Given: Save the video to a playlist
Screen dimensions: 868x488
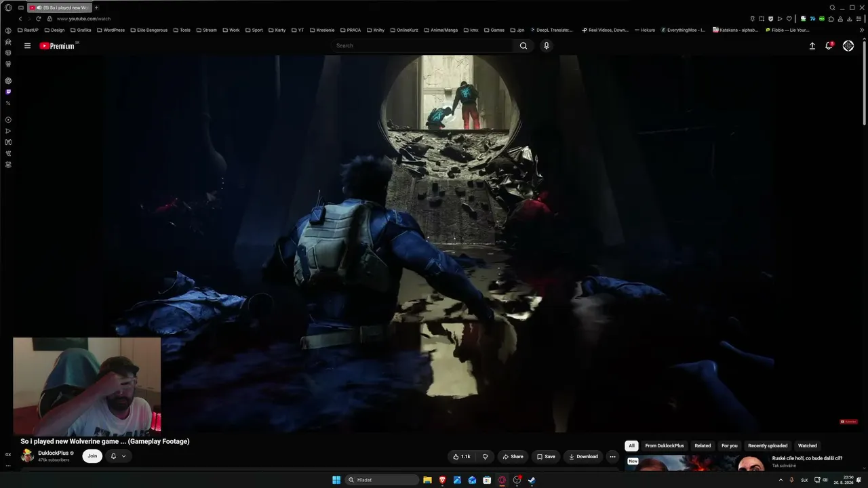Looking at the screenshot, I should (546, 457).
